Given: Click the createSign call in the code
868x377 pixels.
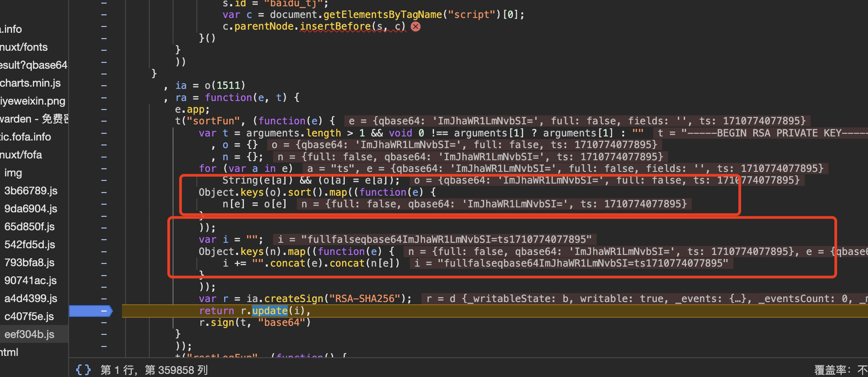Looking at the screenshot, I should tap(294, 299).
